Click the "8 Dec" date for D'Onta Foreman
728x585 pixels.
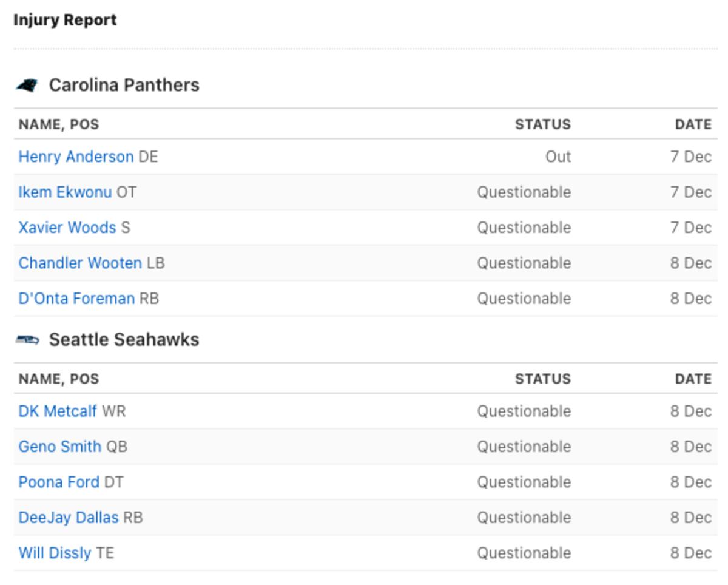[x=690, y=299]
